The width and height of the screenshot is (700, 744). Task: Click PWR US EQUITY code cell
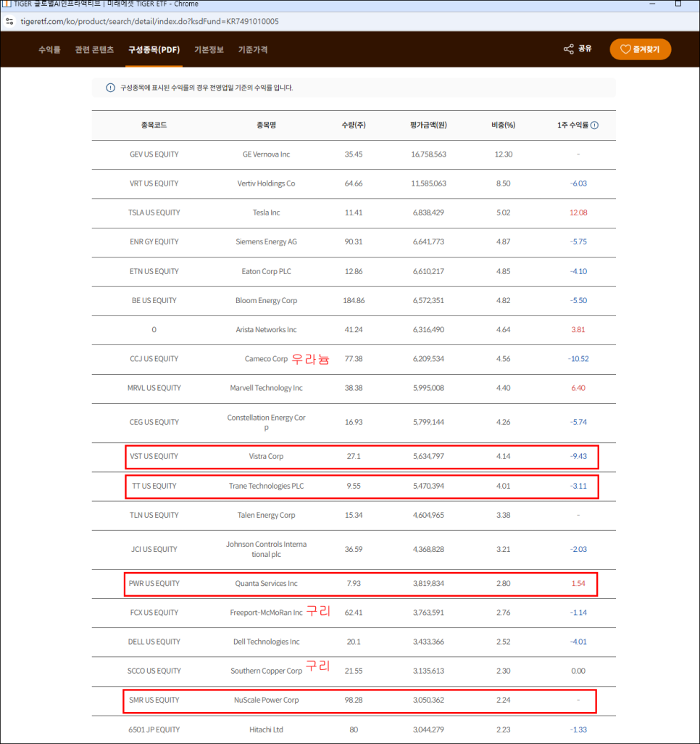pos(154,584)
